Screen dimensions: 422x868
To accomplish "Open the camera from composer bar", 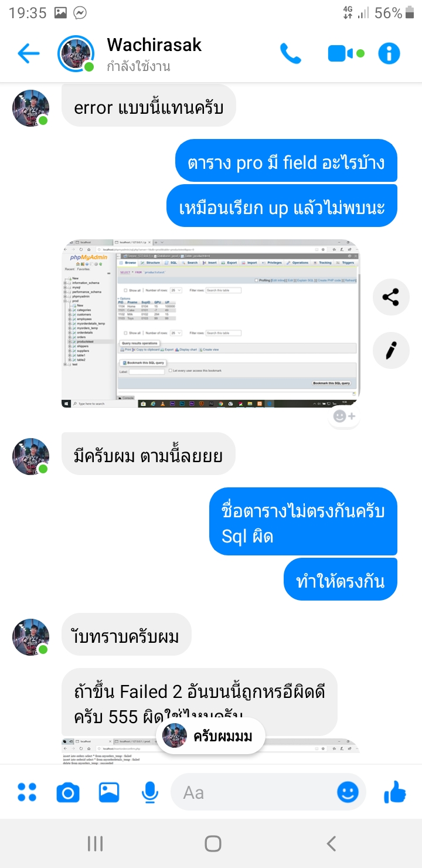I will [x=68, y=793].
